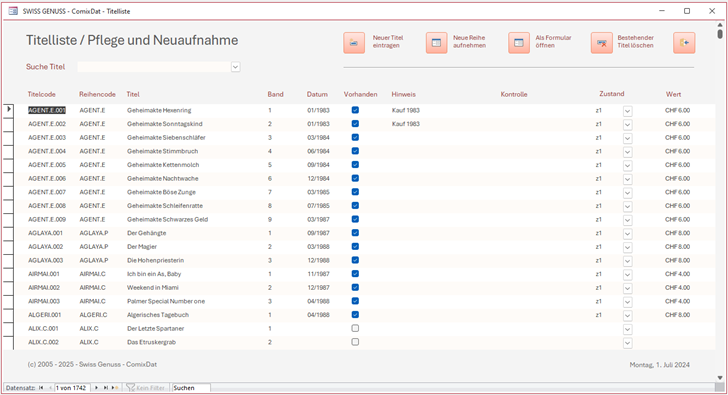This screenshot has height=395, width=728.
Task: Click the Neue Reihe aufnehmen icon
Action: click(436, 43)
